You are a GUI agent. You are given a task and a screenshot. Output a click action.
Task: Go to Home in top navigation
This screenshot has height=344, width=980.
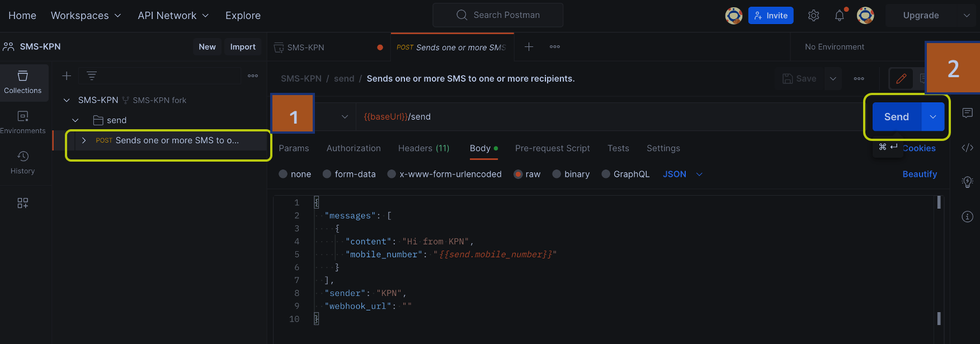tap(22, 16)
